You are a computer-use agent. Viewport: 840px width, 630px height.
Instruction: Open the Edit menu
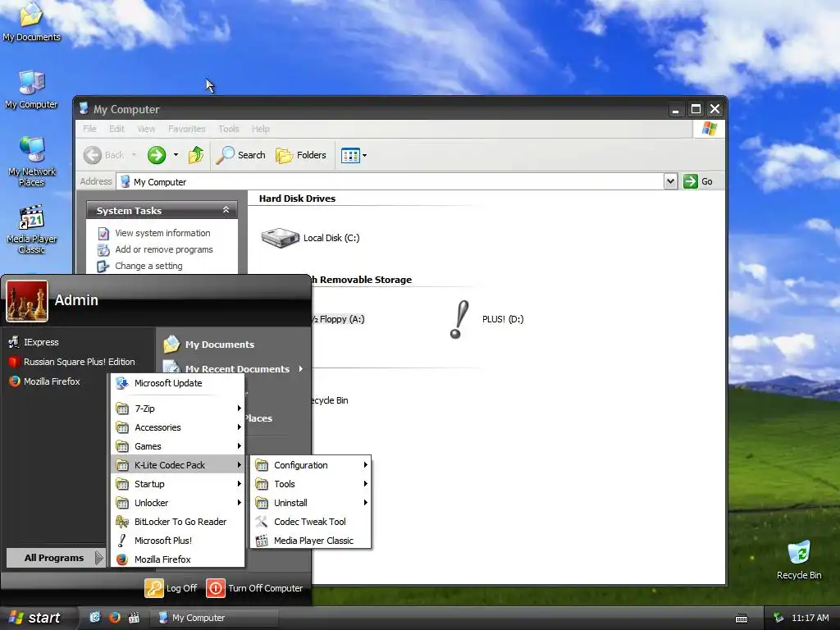116,129
